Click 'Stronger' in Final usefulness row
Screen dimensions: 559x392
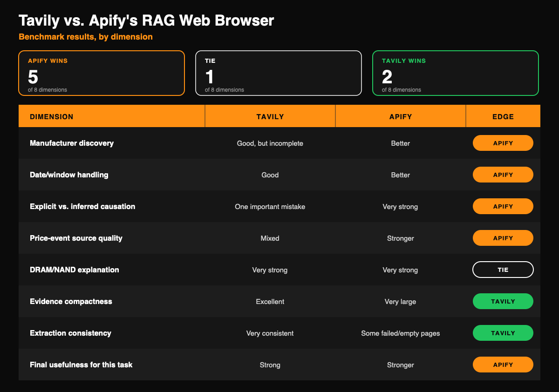[401, 365]
